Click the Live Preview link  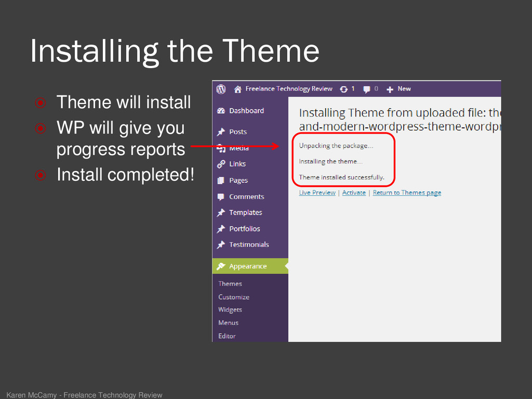pyautogui.click(x=317, y=193)
